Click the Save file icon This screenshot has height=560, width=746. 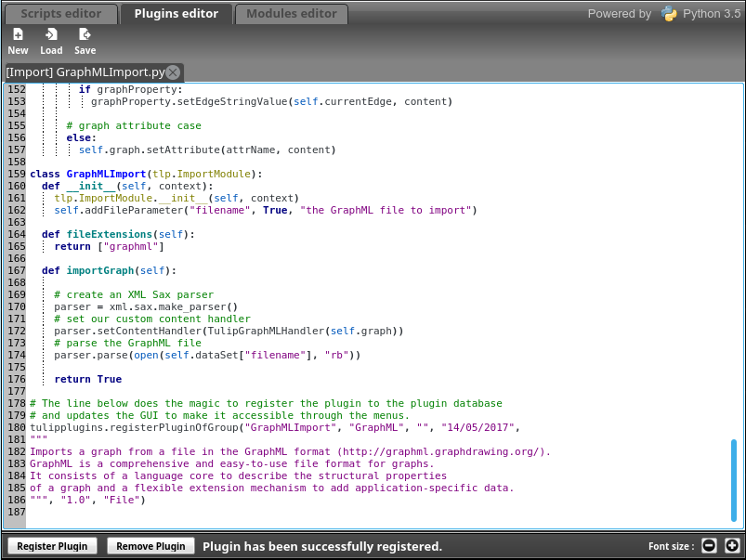(85, 35)
